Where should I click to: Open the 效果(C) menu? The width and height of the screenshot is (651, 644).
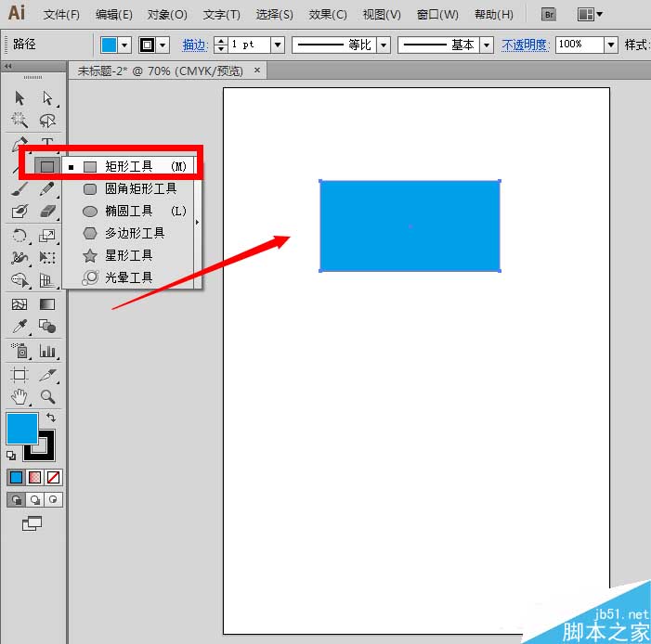tap(328, 15)
